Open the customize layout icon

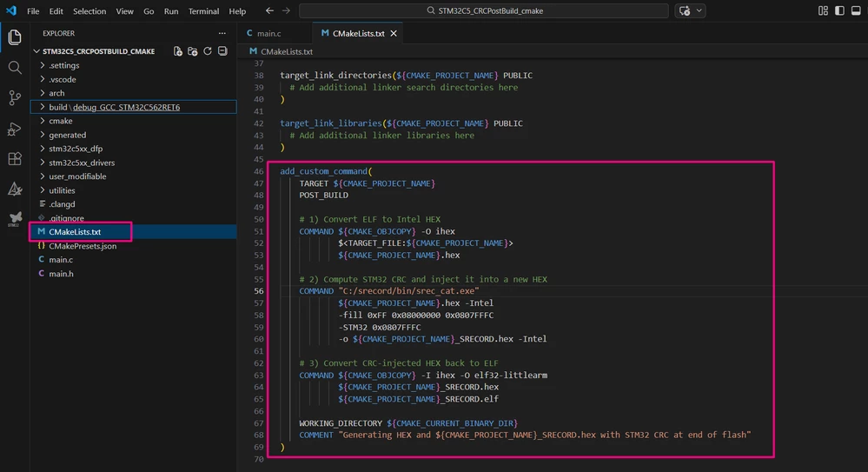(823, 10)
